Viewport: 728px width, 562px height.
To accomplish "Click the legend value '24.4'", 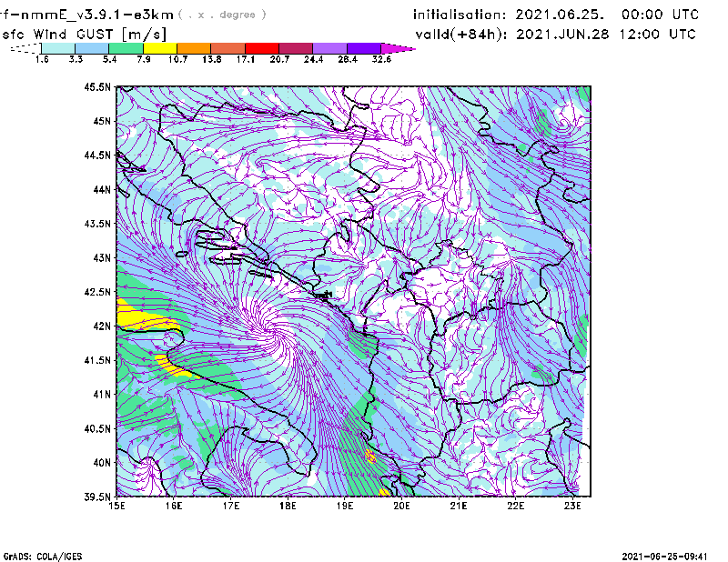I will click(313, 59).
